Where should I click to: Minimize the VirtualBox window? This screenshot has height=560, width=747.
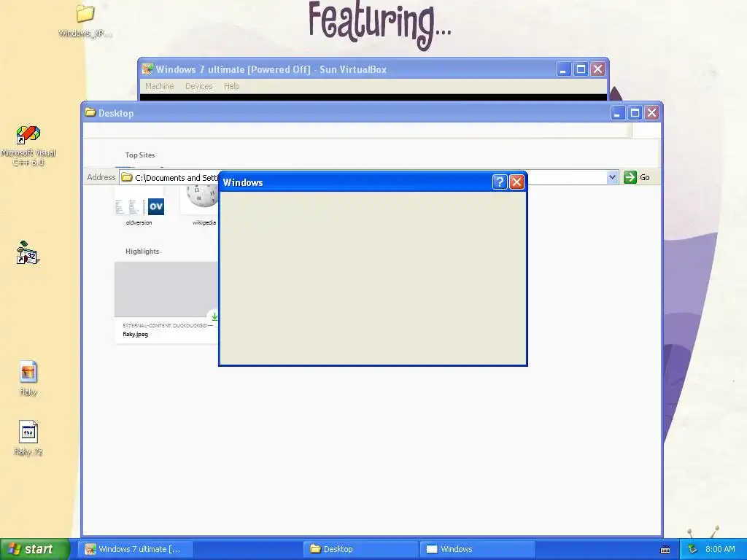[x=564, y=69]
